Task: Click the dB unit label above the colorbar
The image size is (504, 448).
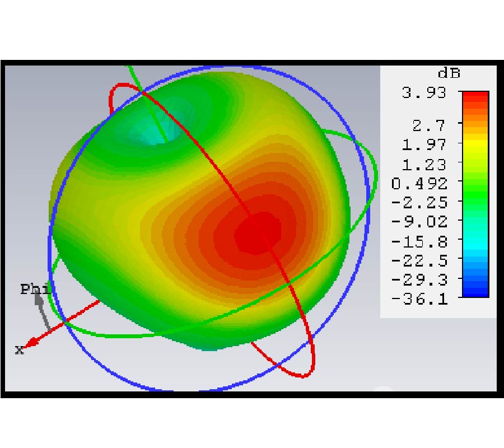Action: tap(448, 73)
